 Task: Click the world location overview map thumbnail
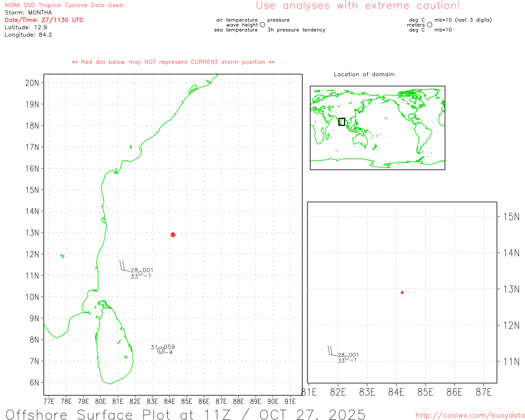click(x=377, y=128)
